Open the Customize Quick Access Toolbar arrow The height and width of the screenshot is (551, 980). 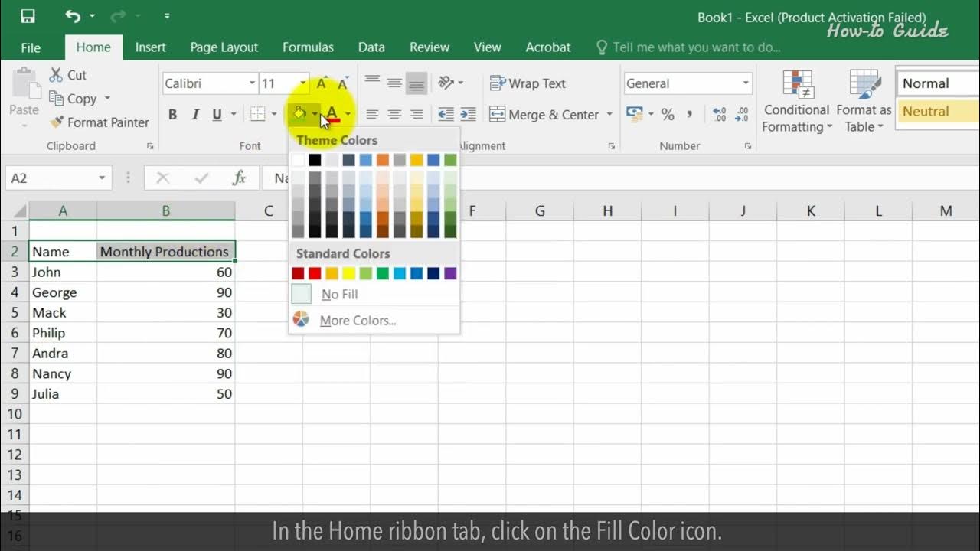click(167, 16)
